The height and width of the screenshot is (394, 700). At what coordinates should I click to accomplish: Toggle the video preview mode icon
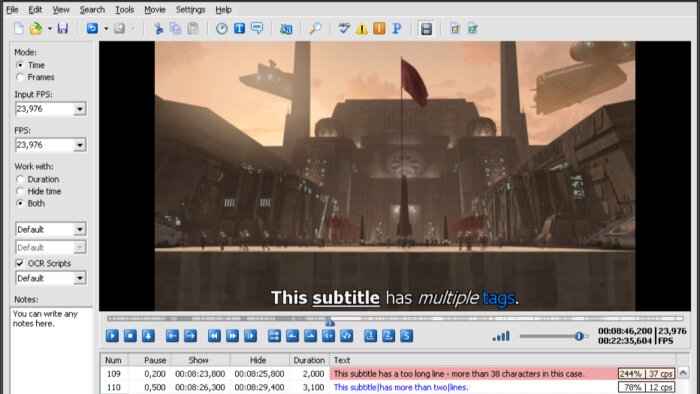[x=426, y=29]
